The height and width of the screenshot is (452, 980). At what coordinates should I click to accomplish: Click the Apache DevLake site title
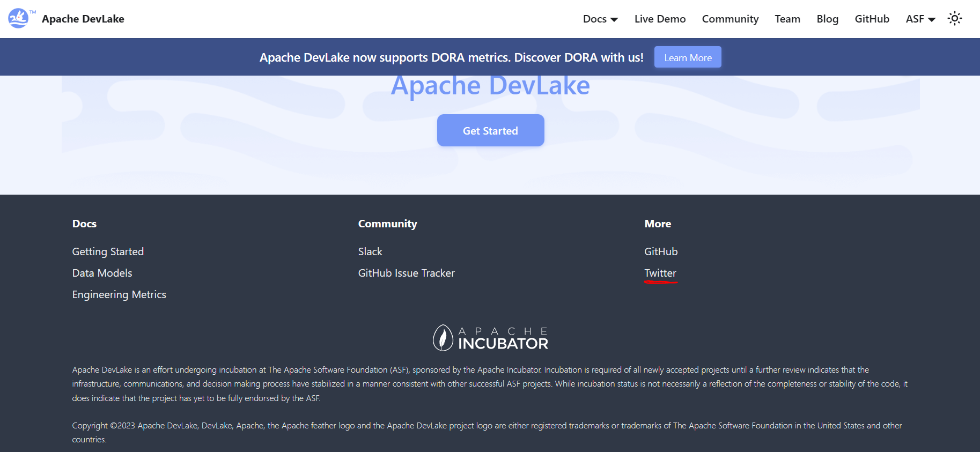(83, 19)
